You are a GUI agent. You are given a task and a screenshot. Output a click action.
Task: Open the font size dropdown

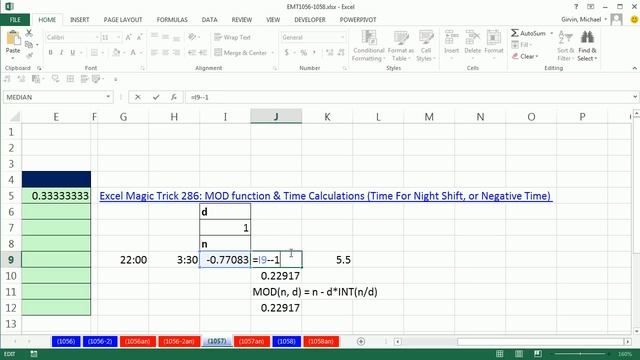(118, 37)
